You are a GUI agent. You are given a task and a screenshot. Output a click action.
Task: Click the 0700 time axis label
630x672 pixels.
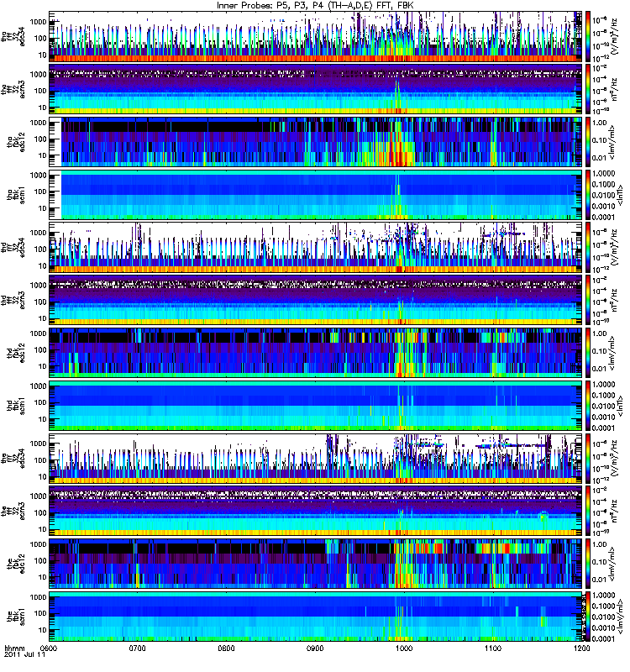138,648
